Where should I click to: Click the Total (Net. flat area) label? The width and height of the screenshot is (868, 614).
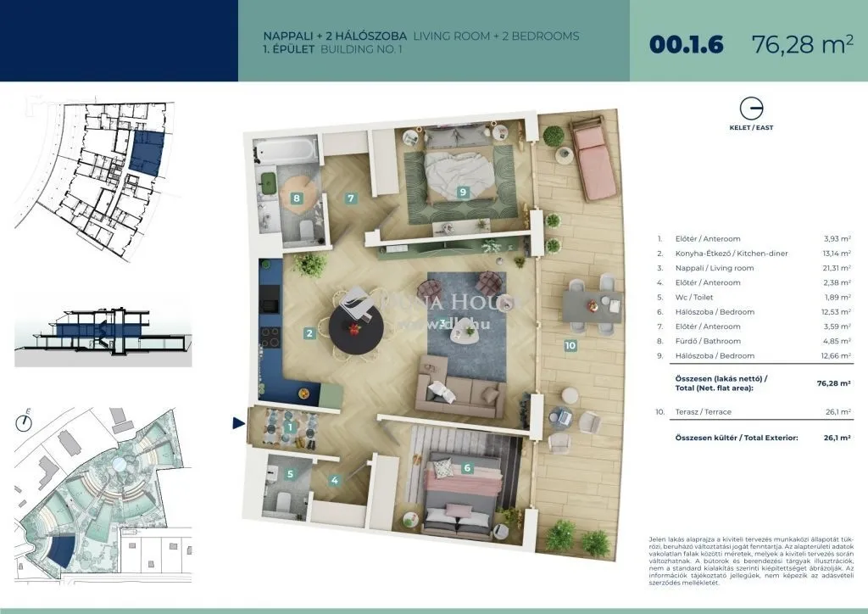[x=714, y=388]
